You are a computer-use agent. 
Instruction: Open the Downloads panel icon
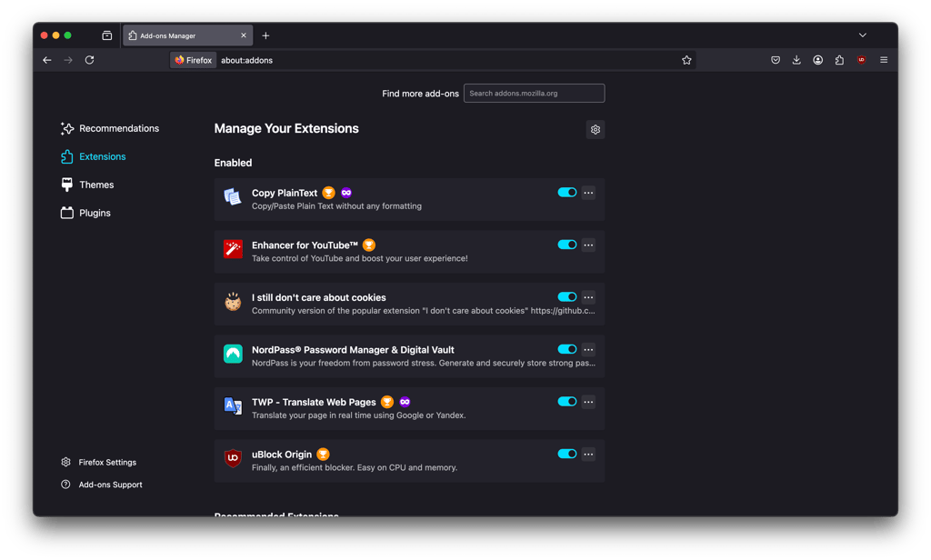(x=796, y=60)
